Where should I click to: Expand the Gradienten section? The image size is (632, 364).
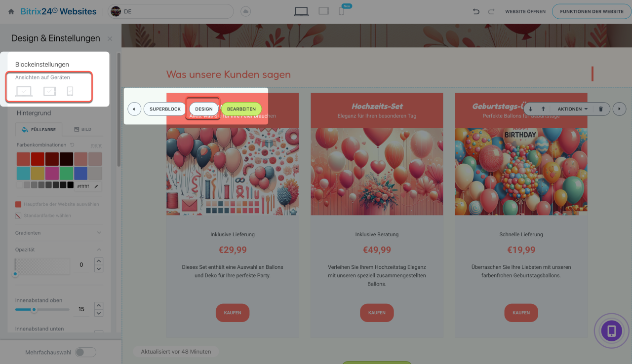58,233
